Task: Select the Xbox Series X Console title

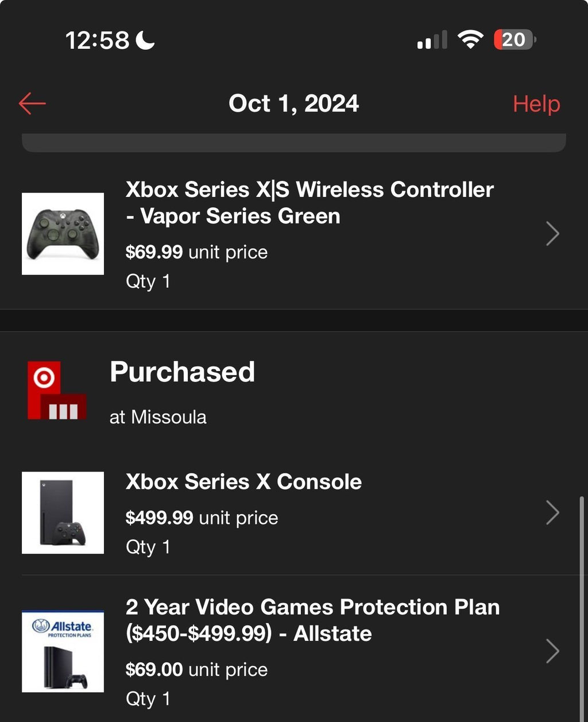Action: 243,482
